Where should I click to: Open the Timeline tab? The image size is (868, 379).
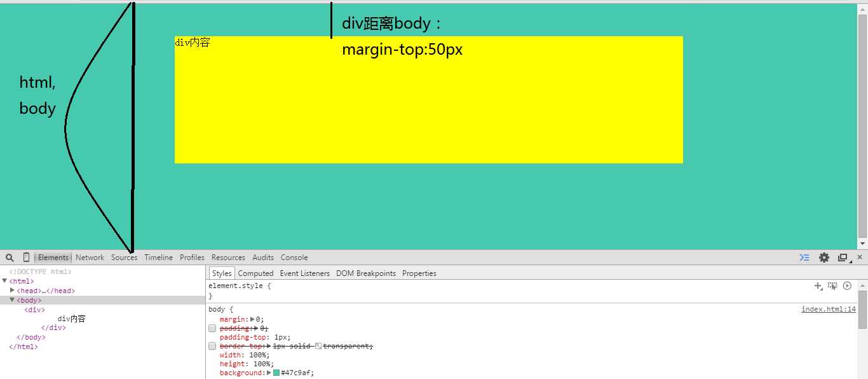point(158,258)
